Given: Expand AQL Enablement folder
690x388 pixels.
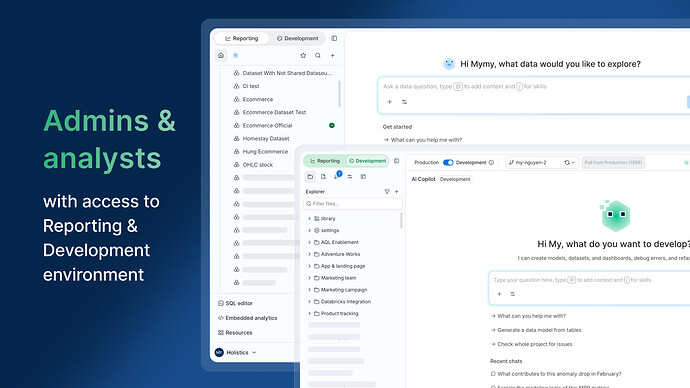Looking at the screenshot, I should point(309,242).
